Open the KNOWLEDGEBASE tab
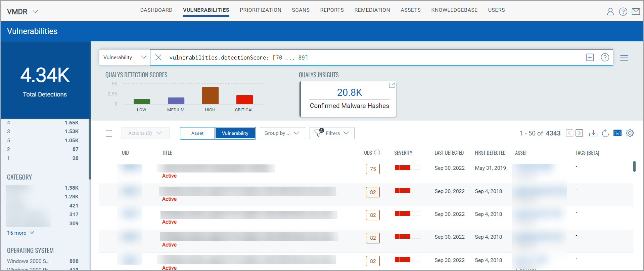Image resolution: width=644 pixels, height=271 pixels. 454,10
